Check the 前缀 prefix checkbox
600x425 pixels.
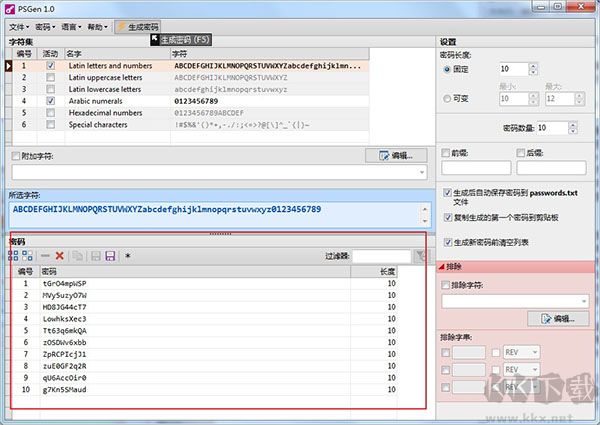pos(445,153)
